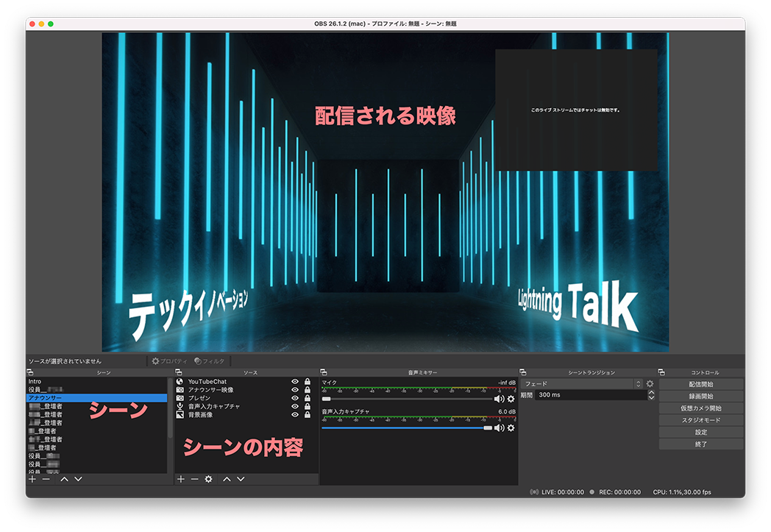Toggle visibility of 背景画像 source

(x=295, y=415)
